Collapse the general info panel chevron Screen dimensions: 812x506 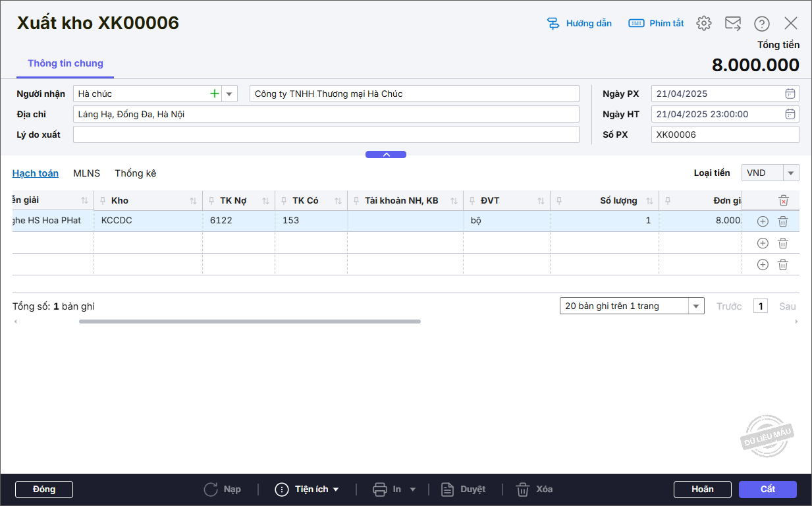tap(386, 155)
